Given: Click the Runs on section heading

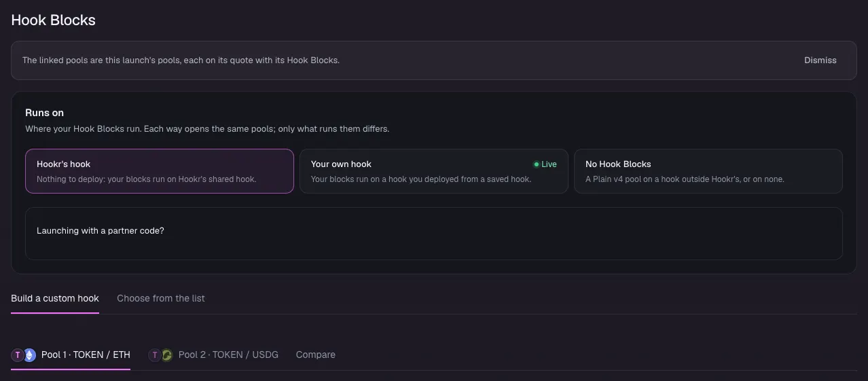Looking at the screenshot, I should coord(44,113).
